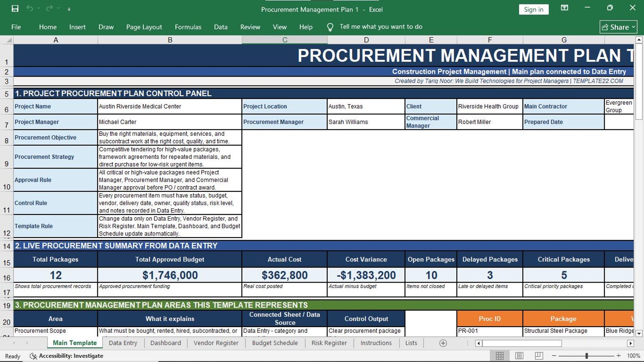Open the Review ribbon tab
This screenshot has height=362, width=644.
(x=250, y=27)
